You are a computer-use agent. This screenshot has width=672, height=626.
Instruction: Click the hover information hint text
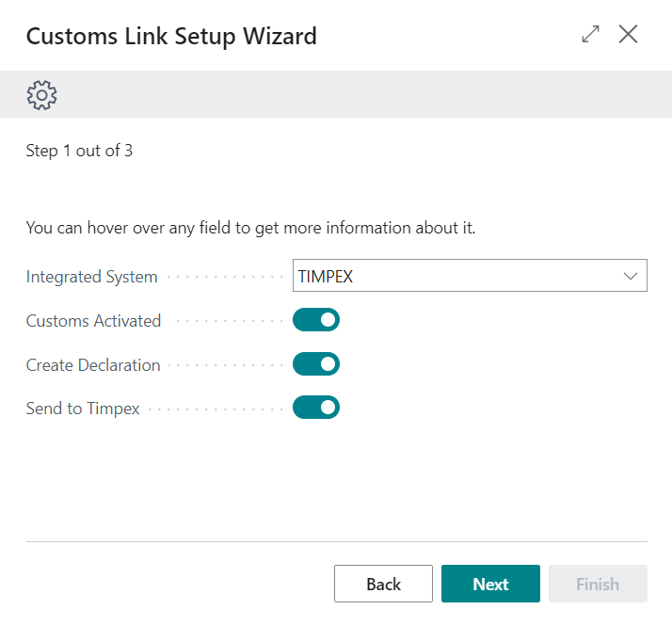(250, 228)
